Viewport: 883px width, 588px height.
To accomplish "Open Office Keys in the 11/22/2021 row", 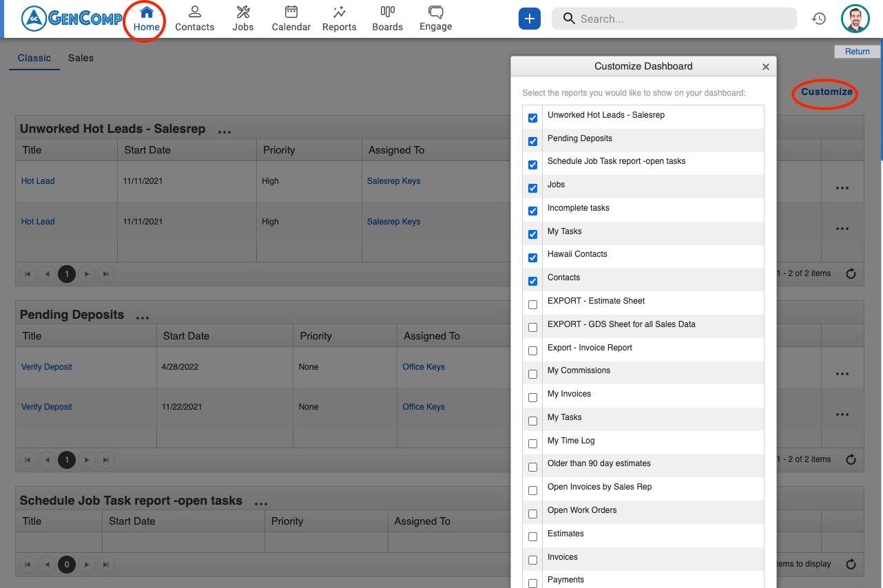I will pos(424,407).
